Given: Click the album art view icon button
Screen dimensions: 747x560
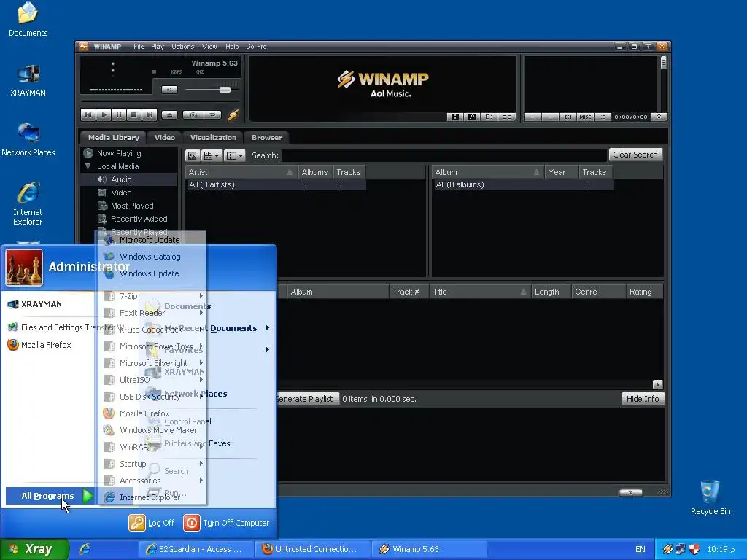Looking at the screenshot, I should point(193,155).
